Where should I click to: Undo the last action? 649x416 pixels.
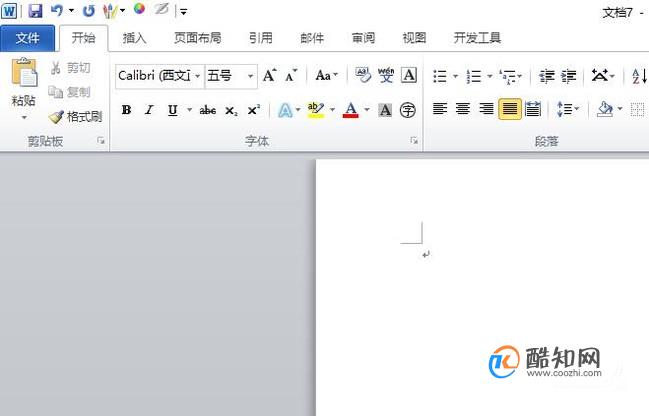point(57,11)
